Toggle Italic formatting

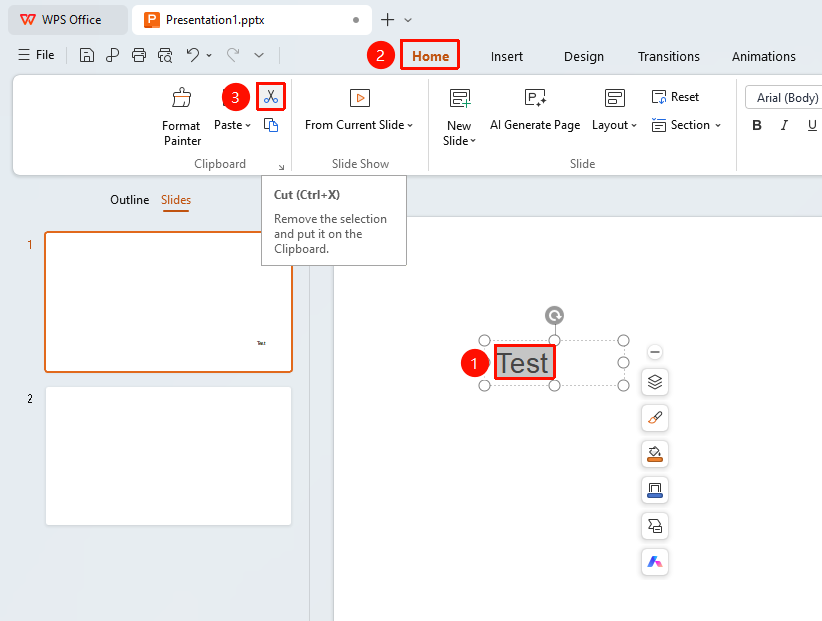784,125
